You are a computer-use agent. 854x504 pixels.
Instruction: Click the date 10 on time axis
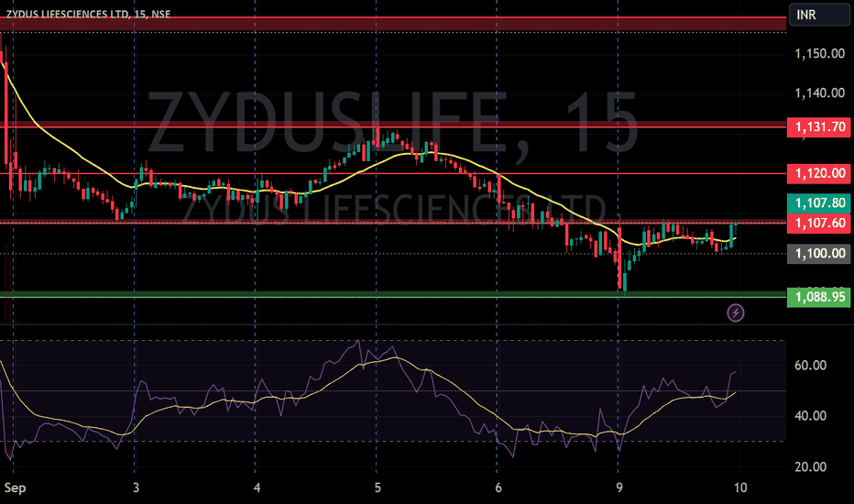pos(740,488)
